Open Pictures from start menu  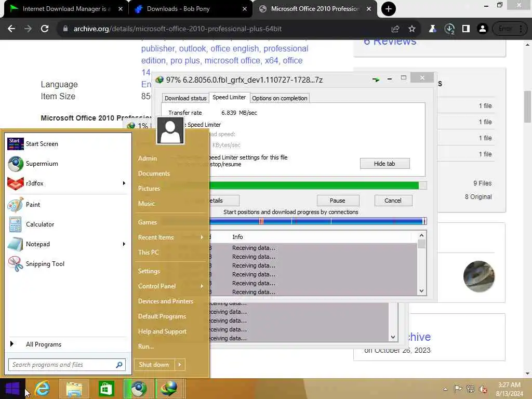(149, 188)
